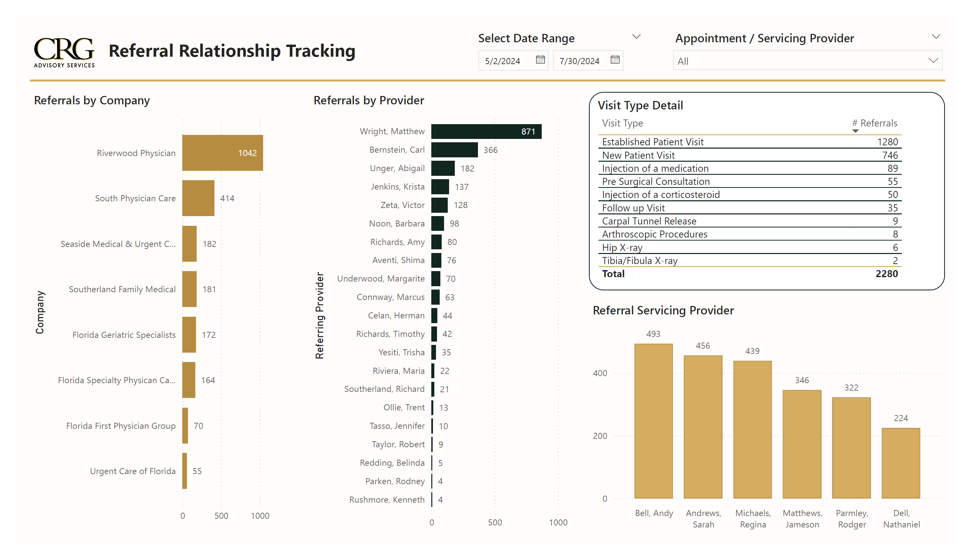This screenshot has height=560, width=970.
Task: Select the Bernstein, Carl bar
Action: tap(454, 150)
